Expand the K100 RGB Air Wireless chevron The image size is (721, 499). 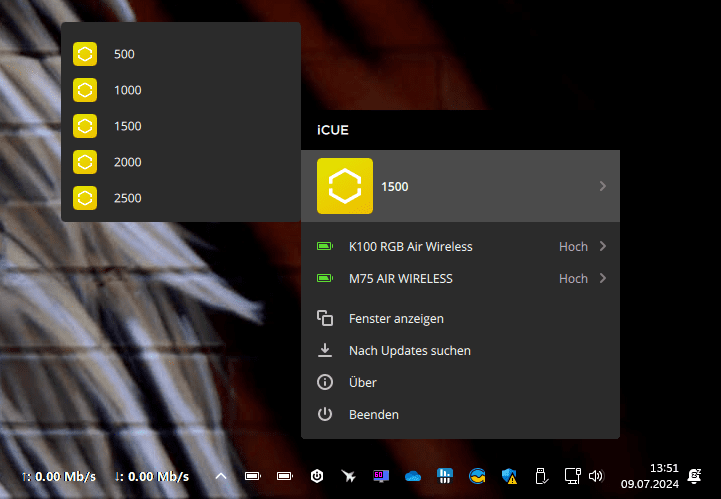click(603, 246)
